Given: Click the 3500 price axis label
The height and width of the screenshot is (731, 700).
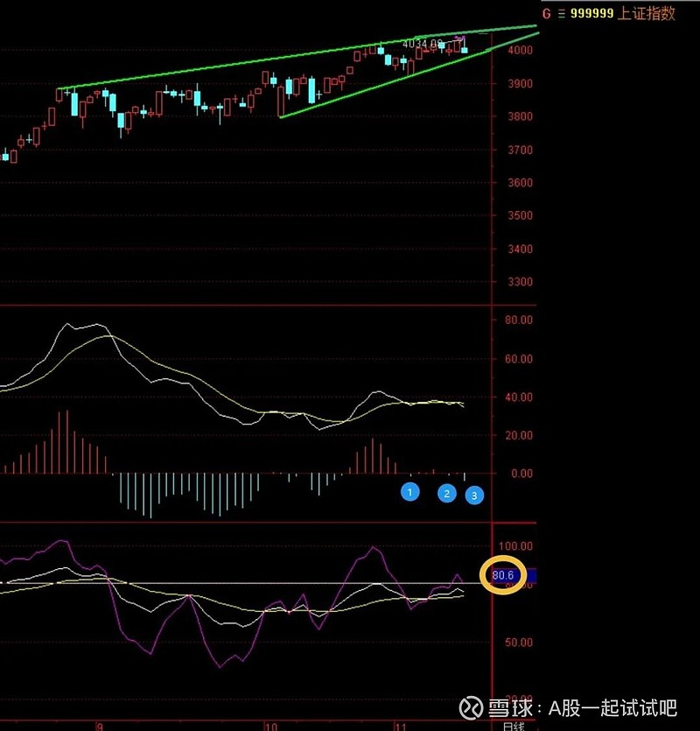Looking at the screenshot, I should (x=520, y=216).
